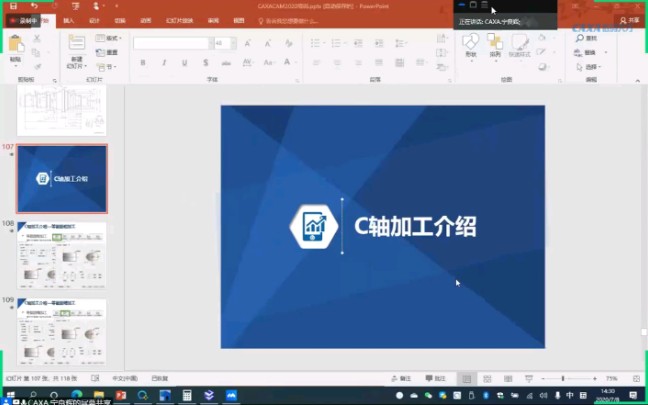Click the Share button
The height and width of the screenshot is (405, 648).
click(x=629, y=20)
